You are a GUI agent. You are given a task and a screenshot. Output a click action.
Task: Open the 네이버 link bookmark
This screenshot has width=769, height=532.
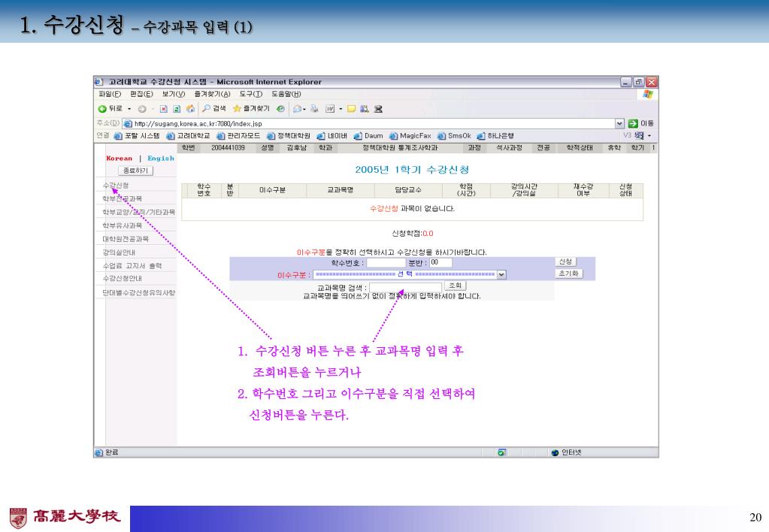pos(332,136)
